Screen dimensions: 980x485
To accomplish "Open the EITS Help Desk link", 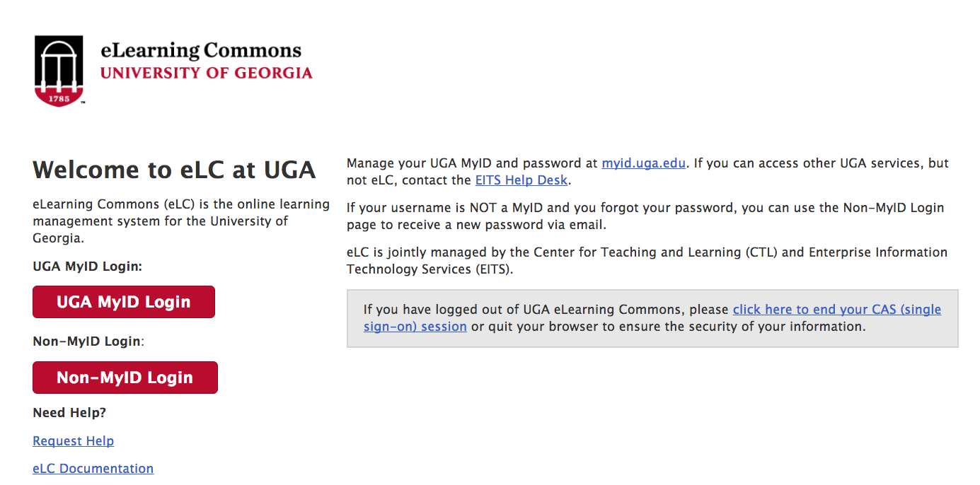I will click(521, 180).
